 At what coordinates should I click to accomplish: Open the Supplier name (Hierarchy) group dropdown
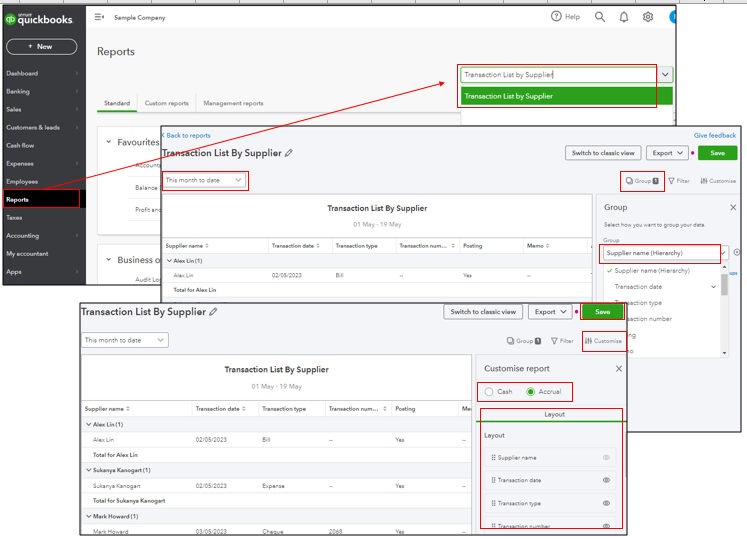pos(661,253)
